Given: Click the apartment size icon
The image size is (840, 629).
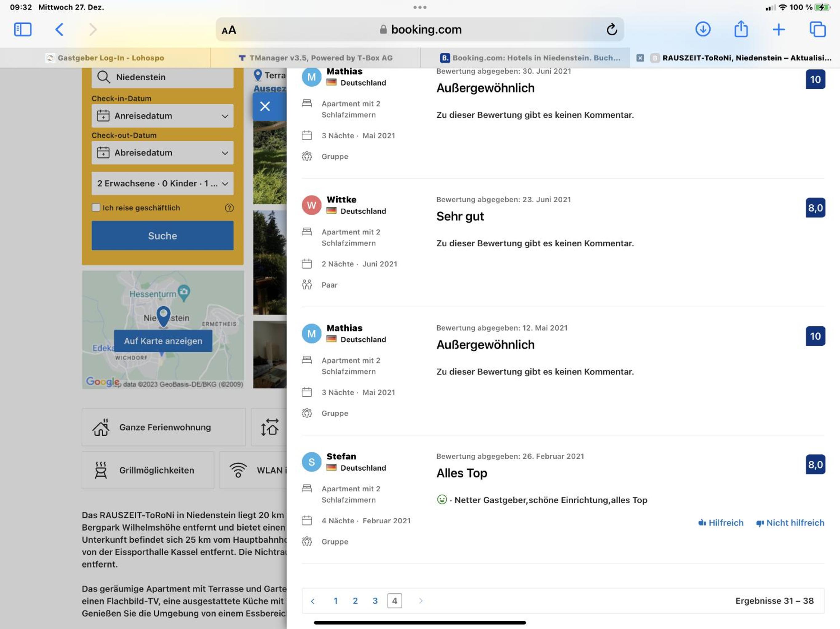Looking at the screenshot, I should (270, 427).
